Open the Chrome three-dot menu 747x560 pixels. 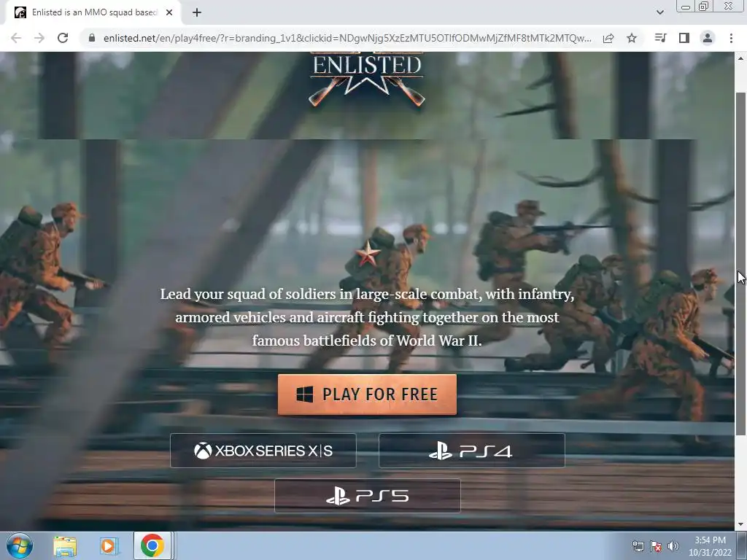[x=731, y=38]
